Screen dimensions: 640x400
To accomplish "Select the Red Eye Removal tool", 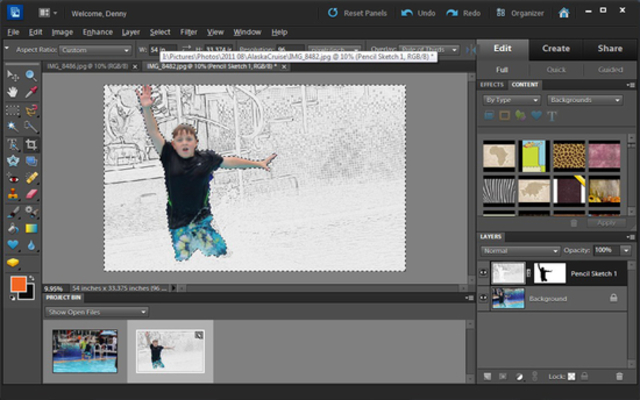I will (x=13, y=177).
